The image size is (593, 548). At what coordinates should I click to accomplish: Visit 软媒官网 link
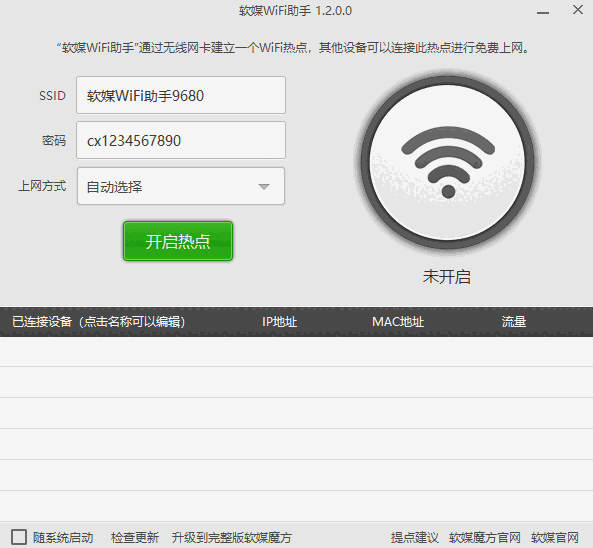coord(555,537)
